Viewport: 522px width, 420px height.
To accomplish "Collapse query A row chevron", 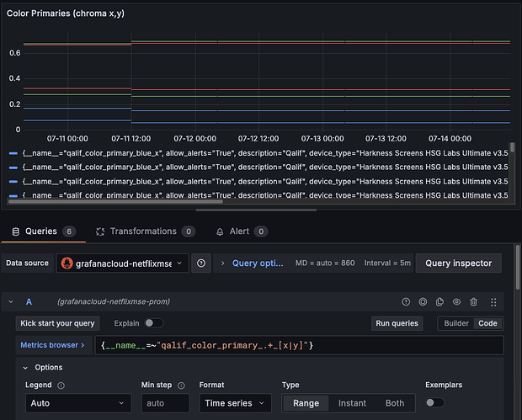I will point(11,302).
